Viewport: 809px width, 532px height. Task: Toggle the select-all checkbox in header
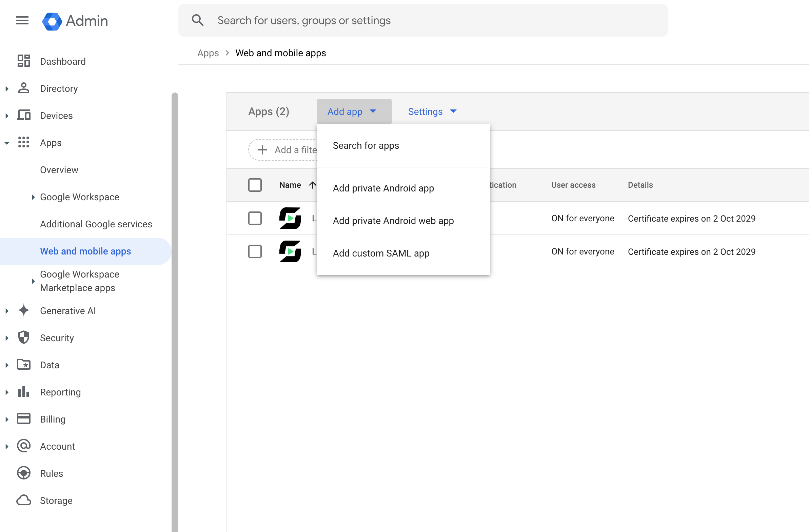coord(255,185)
